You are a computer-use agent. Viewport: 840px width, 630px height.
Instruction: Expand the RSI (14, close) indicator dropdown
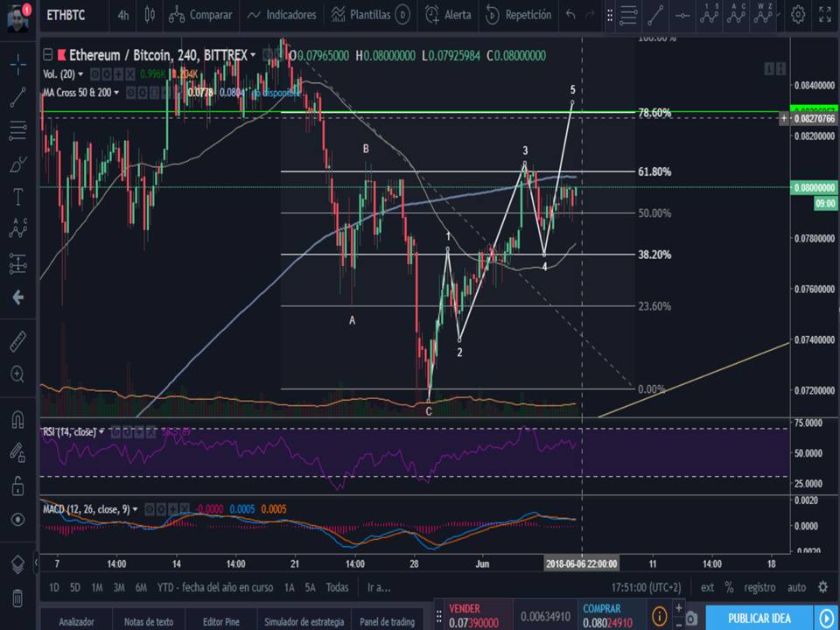coord(101,431)
